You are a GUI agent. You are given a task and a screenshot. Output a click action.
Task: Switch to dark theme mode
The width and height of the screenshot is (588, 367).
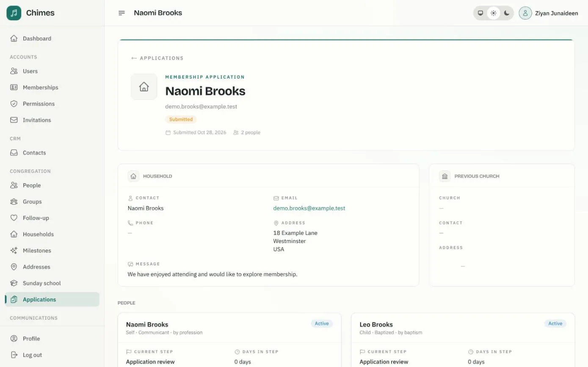[507, 13]
